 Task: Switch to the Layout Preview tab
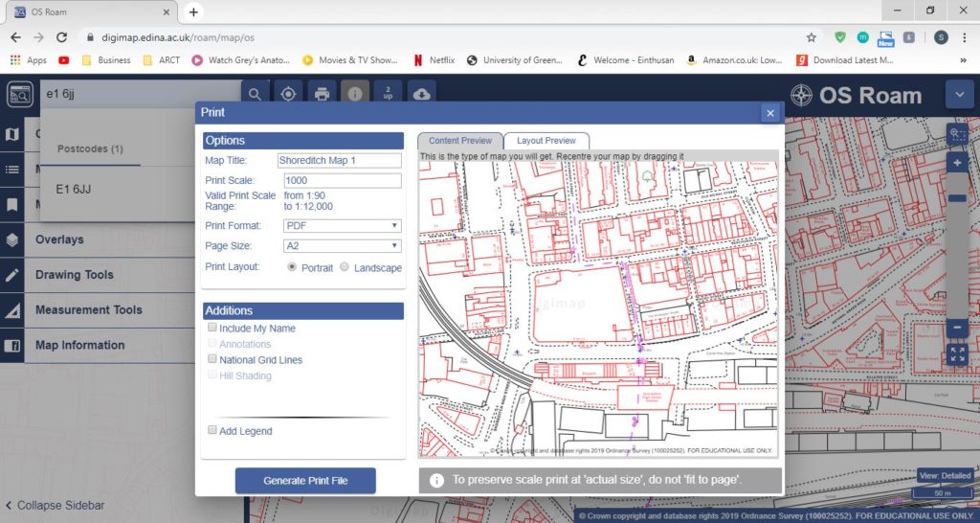pyautogui.click(x=546, y=141)
